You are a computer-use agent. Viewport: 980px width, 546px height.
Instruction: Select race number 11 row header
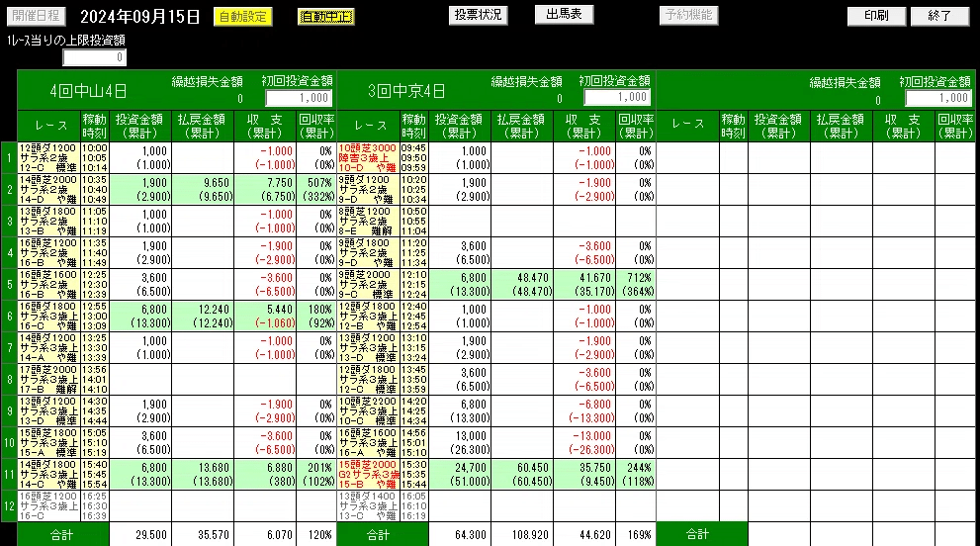(x=9, y=475)
